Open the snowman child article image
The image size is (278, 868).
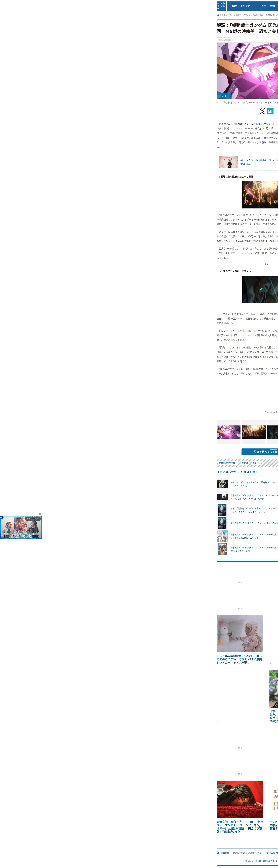click(240, 633)
